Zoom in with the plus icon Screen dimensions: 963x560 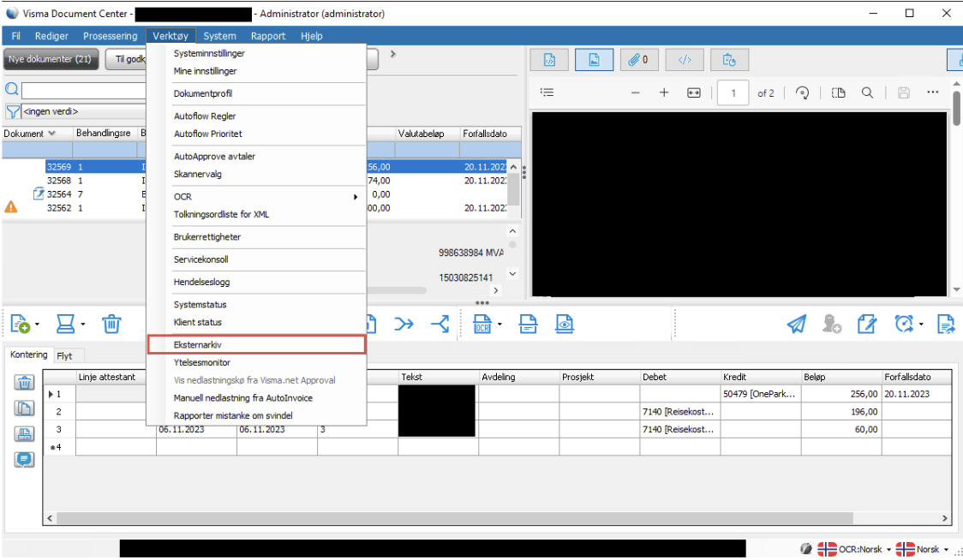coord(664,92)
